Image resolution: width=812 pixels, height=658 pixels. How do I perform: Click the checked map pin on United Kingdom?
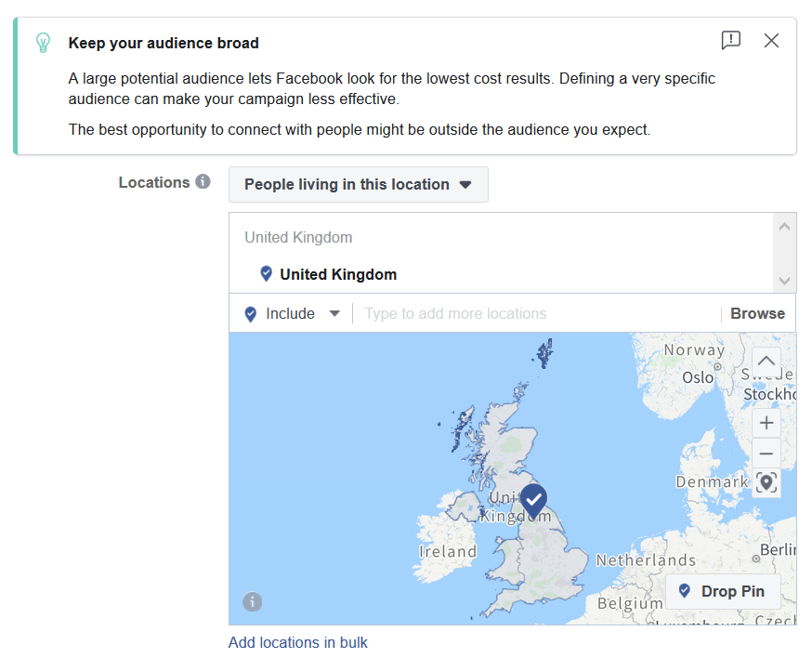(x=533, y=501)
